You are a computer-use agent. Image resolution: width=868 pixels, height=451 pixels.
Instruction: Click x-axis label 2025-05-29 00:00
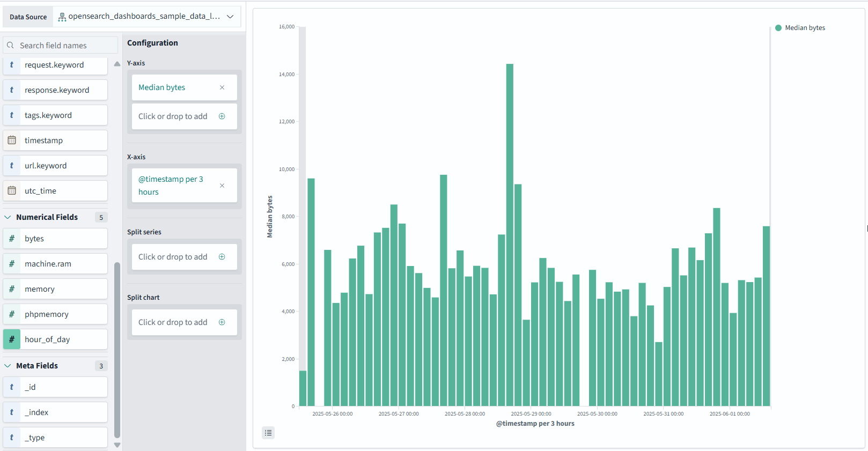[x=531, y=414]
